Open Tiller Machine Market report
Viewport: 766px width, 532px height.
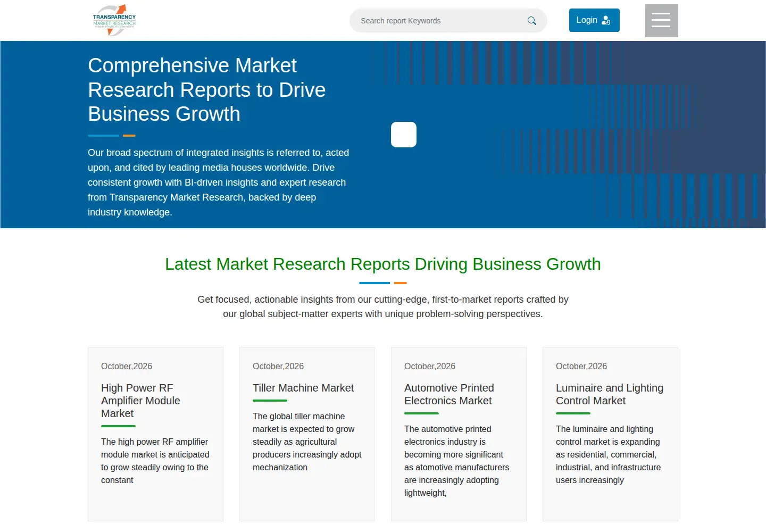[303, 388]
